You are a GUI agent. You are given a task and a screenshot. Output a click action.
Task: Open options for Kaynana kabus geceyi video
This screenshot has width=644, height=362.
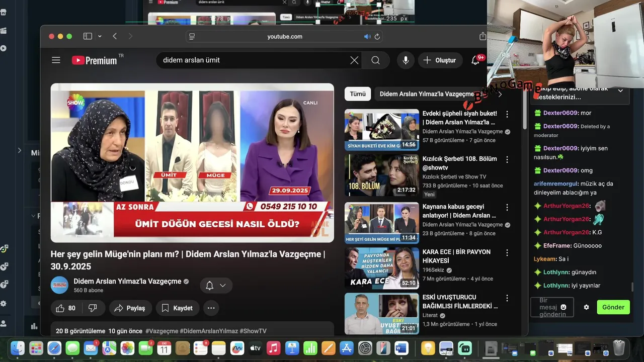(x=507, y=207)
